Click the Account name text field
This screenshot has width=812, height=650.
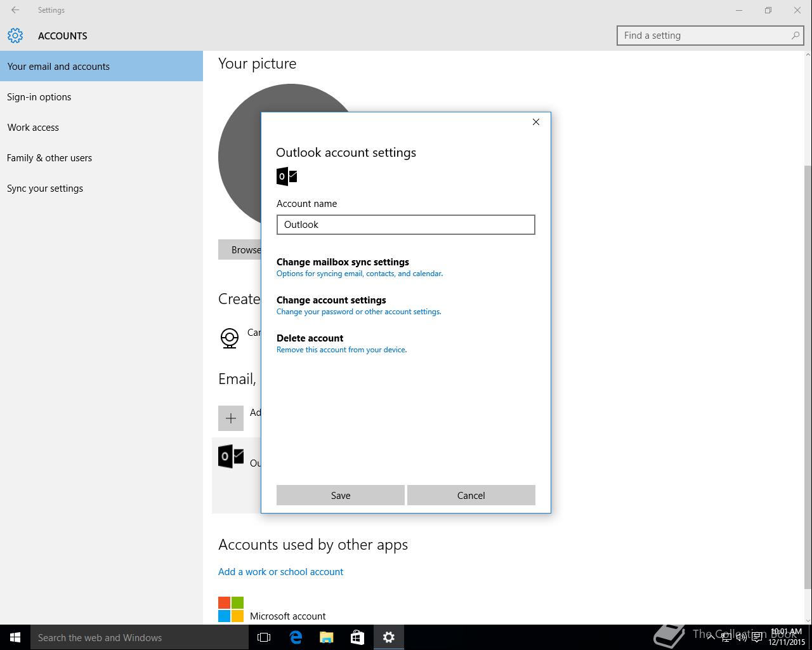406,225
